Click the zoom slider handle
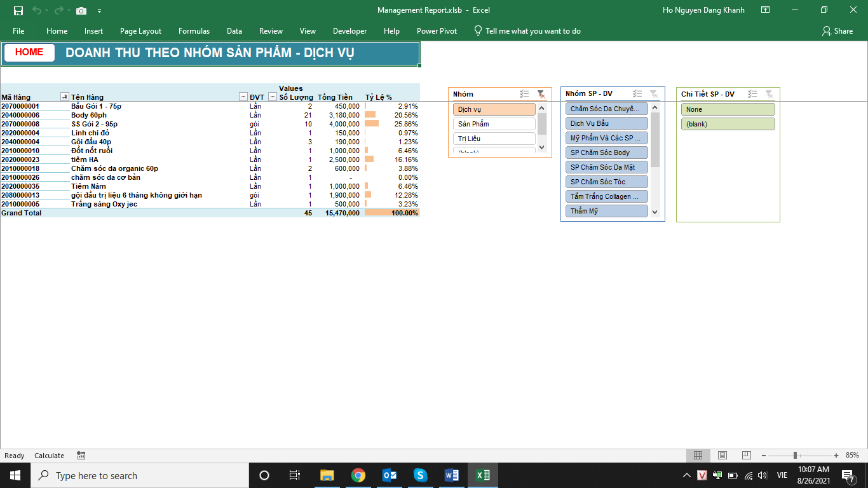Image resolution: width=868 pixels, height=488 pixels. [x=795, y=456]
